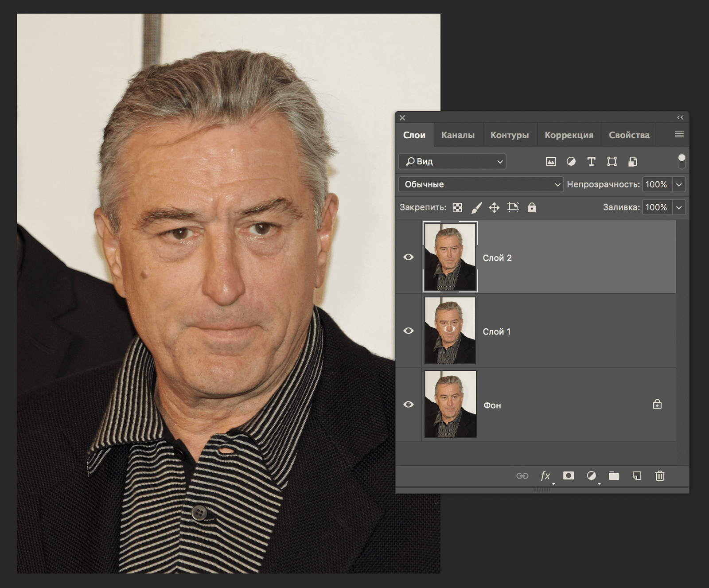Click the shape layer filter icon

[x=612, y=162]
